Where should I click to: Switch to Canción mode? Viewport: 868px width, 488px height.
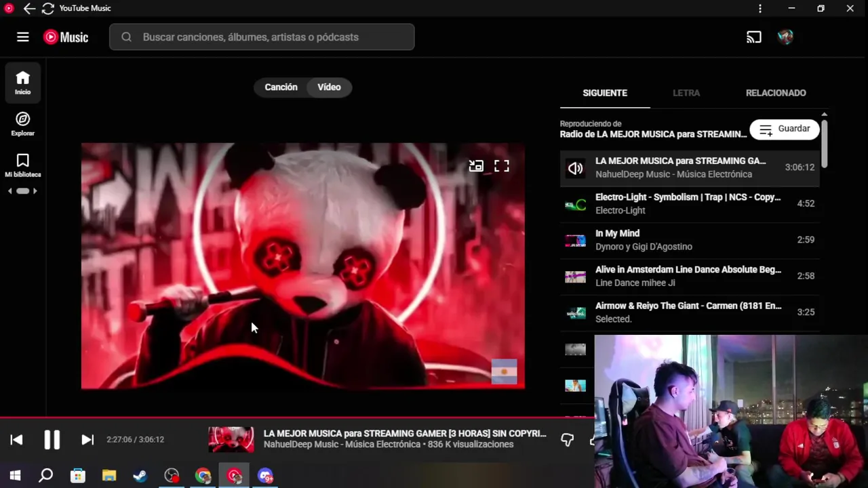pyautogui.click(x=281, y=87)
